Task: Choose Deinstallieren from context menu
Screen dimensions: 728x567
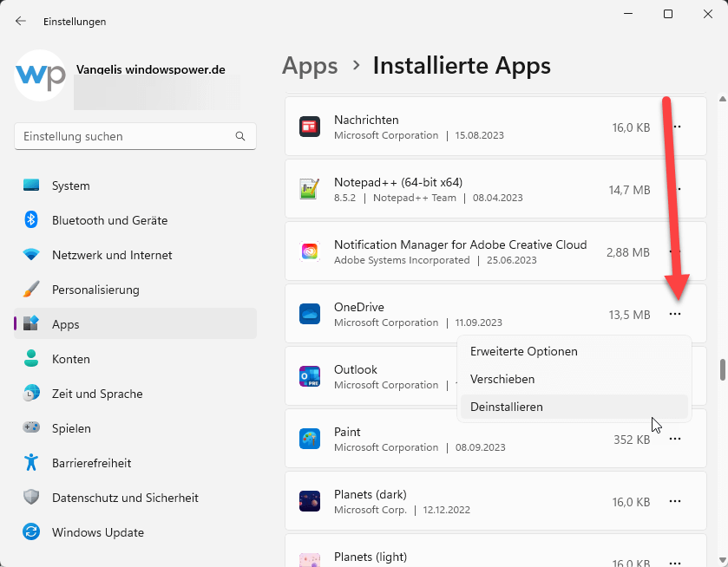Action: coord(574,407)
